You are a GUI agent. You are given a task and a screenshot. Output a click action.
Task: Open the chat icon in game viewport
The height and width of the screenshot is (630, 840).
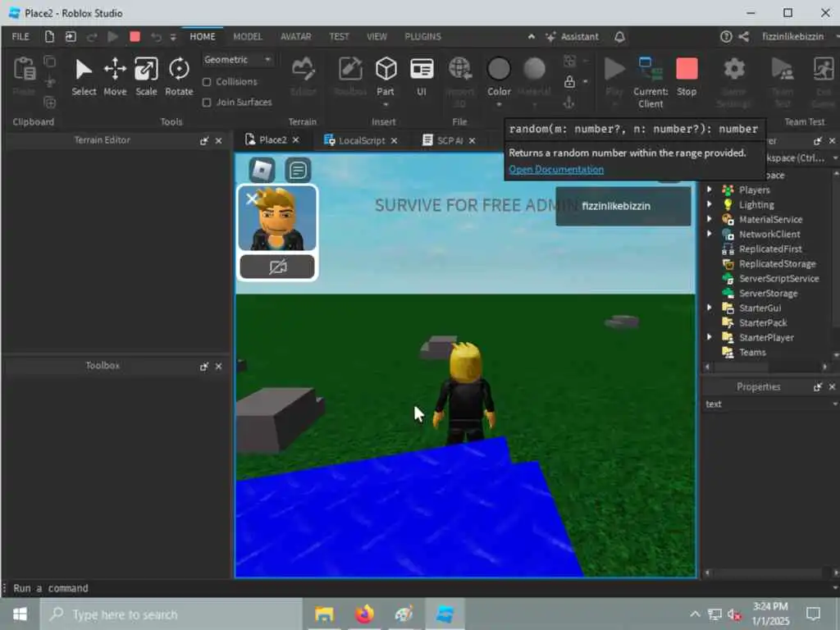[x=298, y=171]
